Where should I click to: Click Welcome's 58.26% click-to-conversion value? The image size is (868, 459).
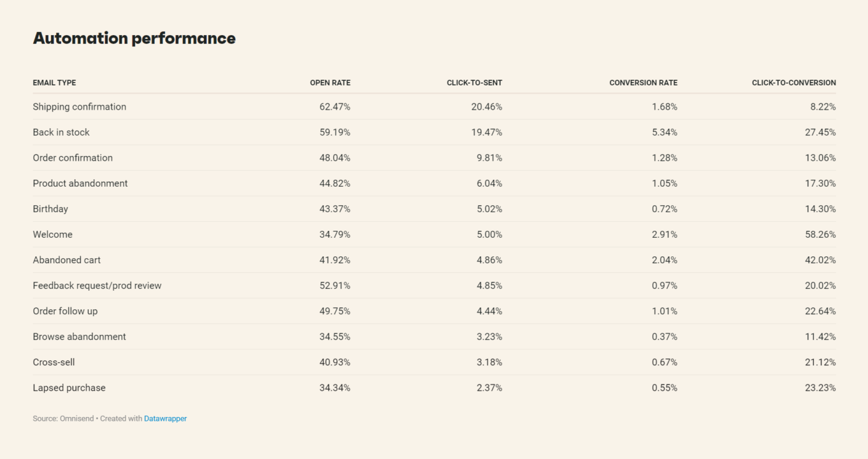(x=820, y=235)
